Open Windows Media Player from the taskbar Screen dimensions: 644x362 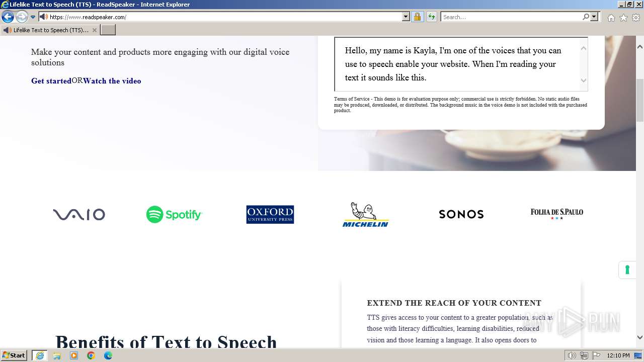tap(74, 355)
